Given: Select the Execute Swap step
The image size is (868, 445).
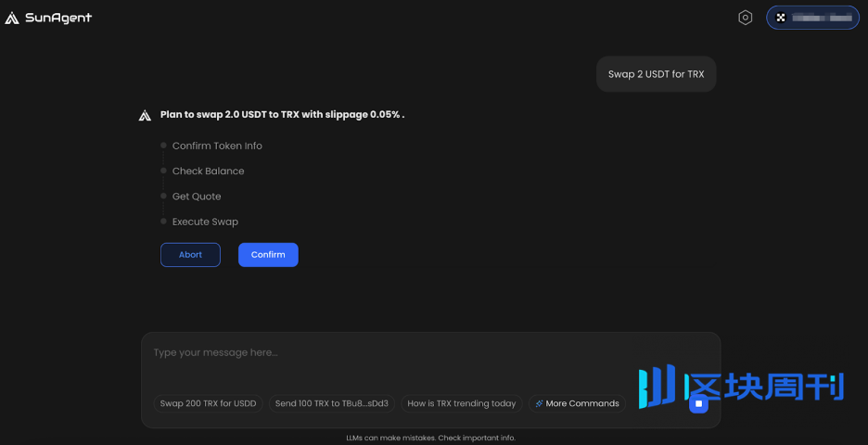Looking at the screenshot, I should [x=205, y=222].
